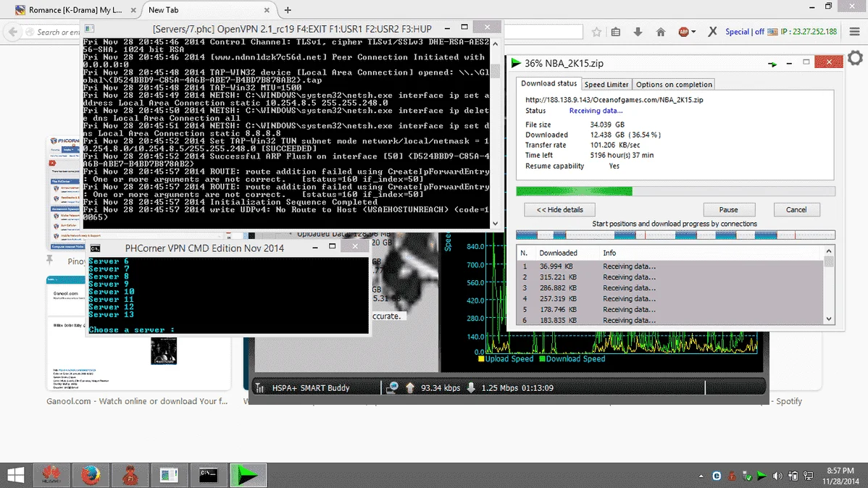Click OpenVPN console scrollbar down arrow
The height and width of the screenshot is (488, 868).
click(496, 224)
